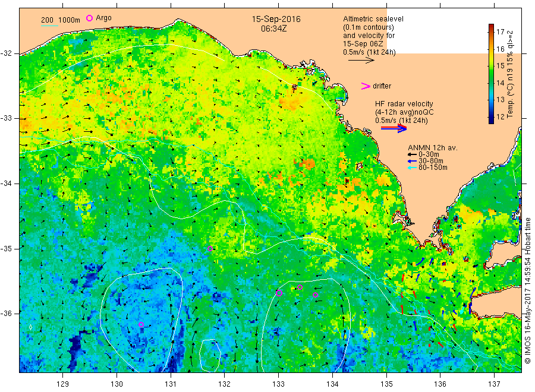The width and height of the screenshot is (535, 392).
Task: Click the "(0.1m contours)" text
Action: [369, 27]
